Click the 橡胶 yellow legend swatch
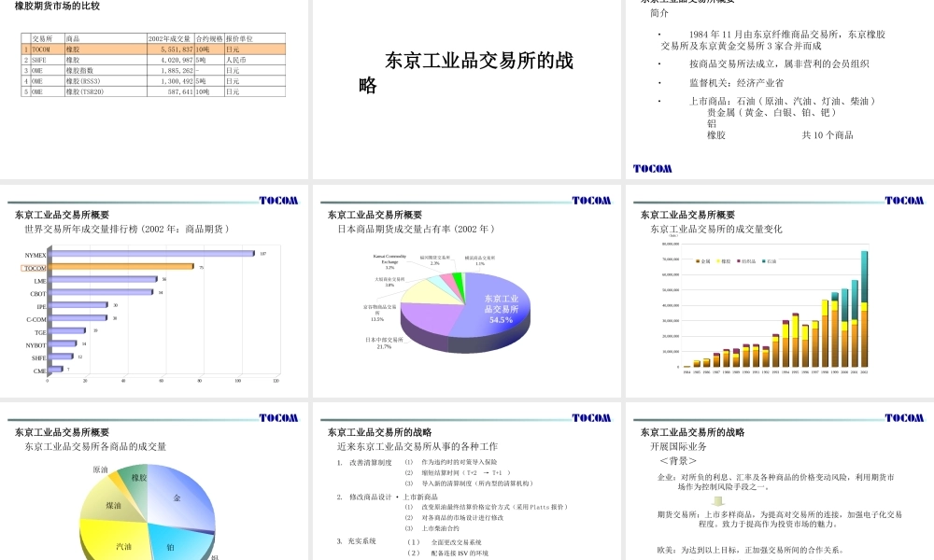 [x=718, y=261]
